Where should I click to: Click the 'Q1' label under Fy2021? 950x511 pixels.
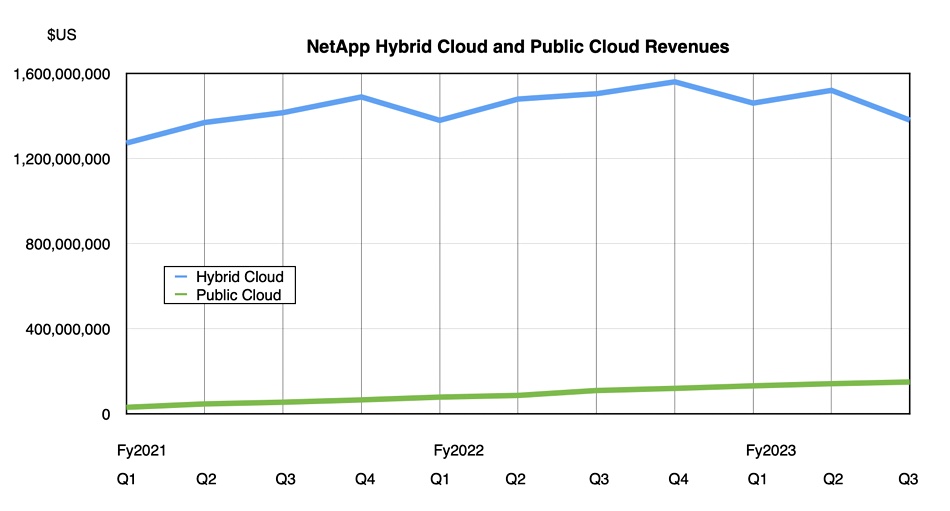coord(126,479)
